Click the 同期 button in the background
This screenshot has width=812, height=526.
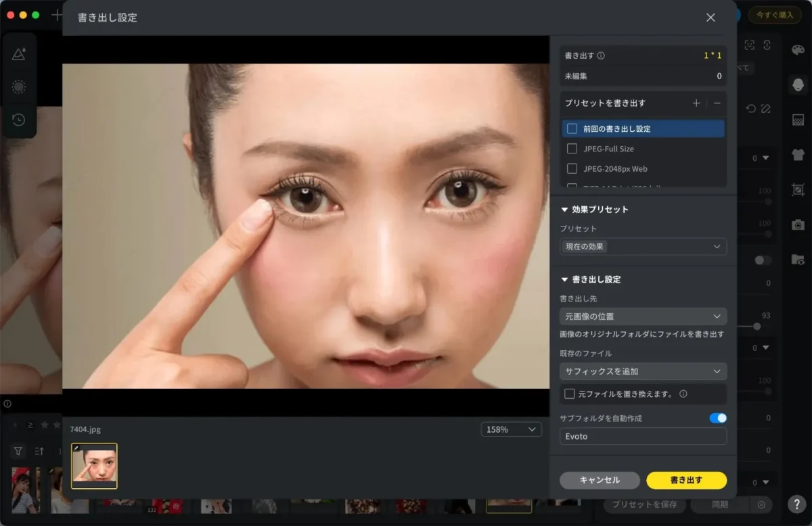pyautogui.click(x=720, y=504)
